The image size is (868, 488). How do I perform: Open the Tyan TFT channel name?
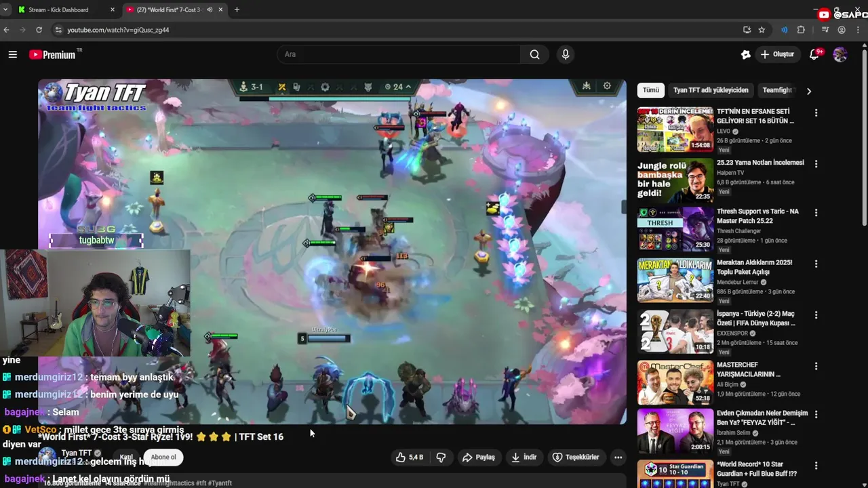pos(77,453)
